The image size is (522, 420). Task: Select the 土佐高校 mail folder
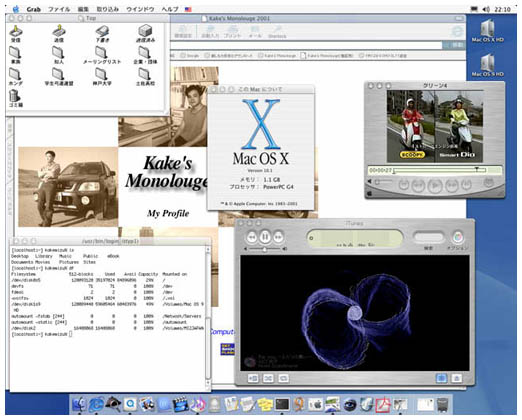[145, 76]
